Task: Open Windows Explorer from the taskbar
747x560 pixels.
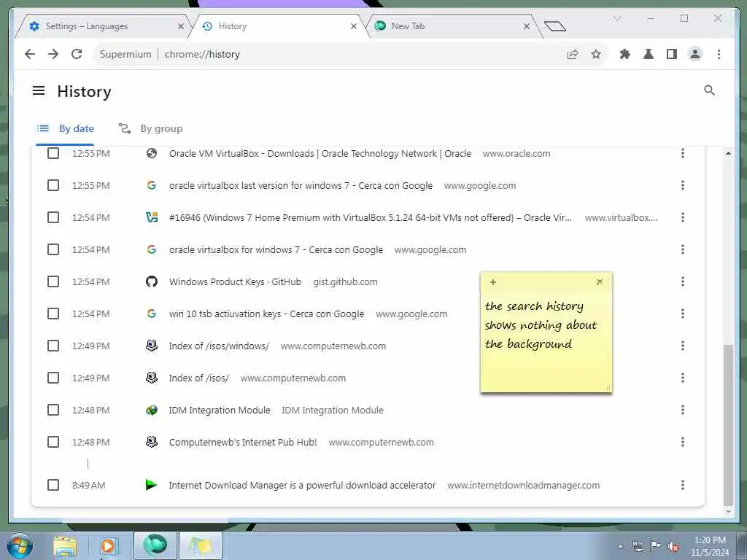Action: click(65, 545)
